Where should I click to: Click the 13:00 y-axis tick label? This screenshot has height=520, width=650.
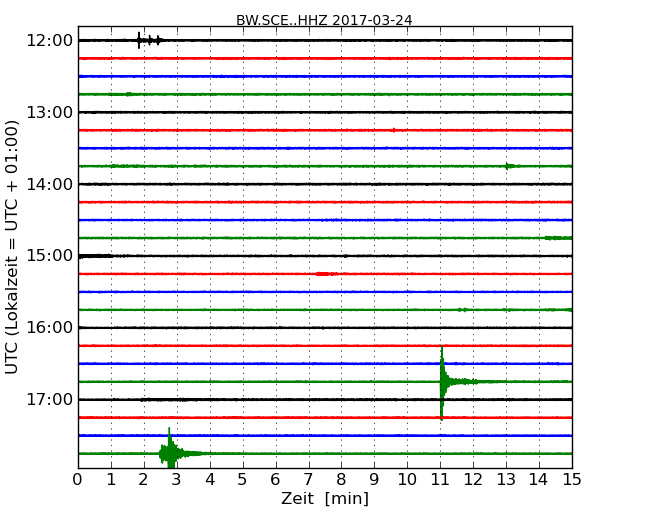point(49,112)
